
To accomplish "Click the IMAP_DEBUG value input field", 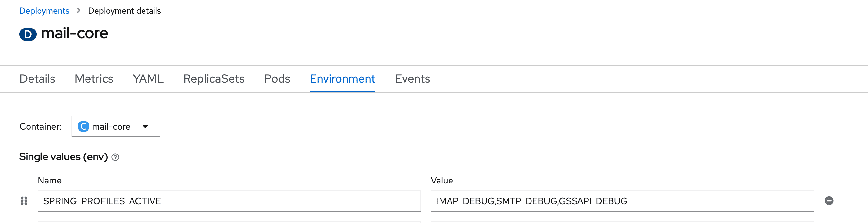I will (622, 201).
